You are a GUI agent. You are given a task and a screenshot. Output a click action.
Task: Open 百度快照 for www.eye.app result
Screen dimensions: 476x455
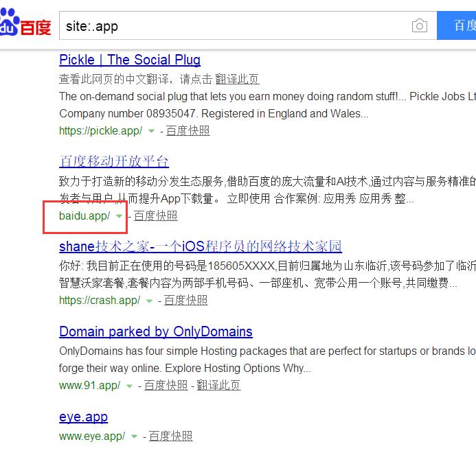(x=170, y=436)
